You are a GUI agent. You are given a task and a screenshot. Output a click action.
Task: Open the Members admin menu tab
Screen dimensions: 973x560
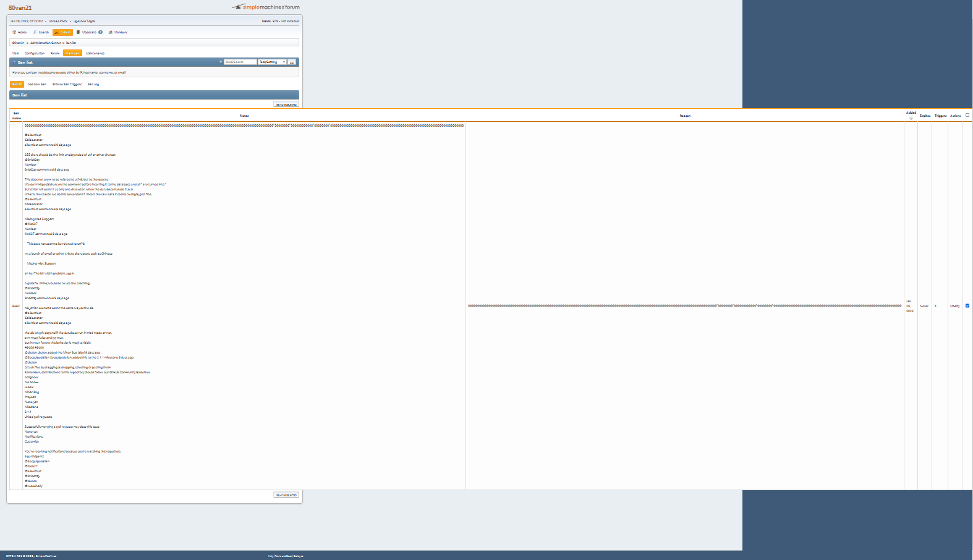tap(72, 53)
